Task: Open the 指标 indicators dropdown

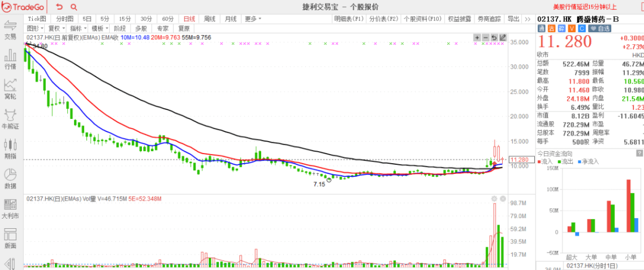Action: (78, 29)
